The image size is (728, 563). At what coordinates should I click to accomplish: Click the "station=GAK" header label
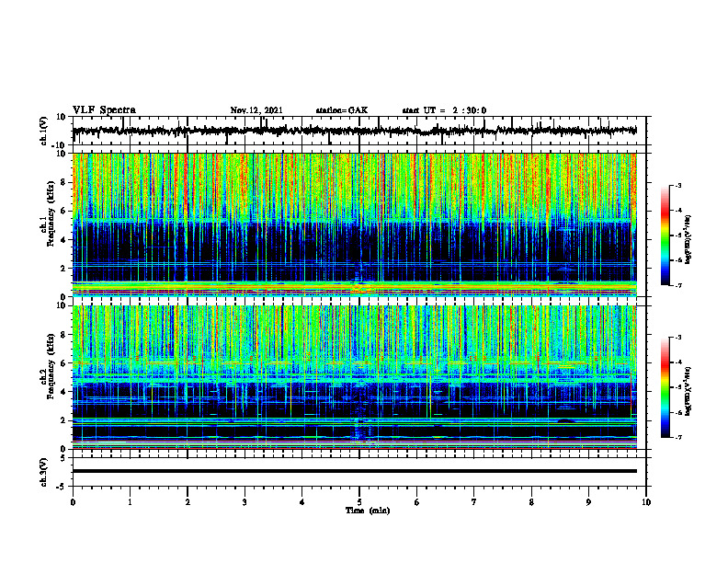tap(342, 110)
